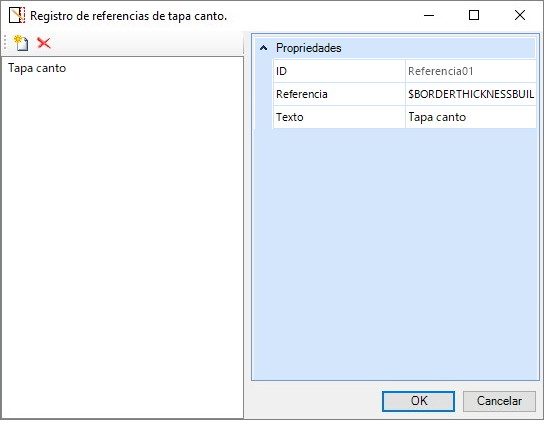Confirm the dialog with OK
549x426 pixels.
coord(418,401)
